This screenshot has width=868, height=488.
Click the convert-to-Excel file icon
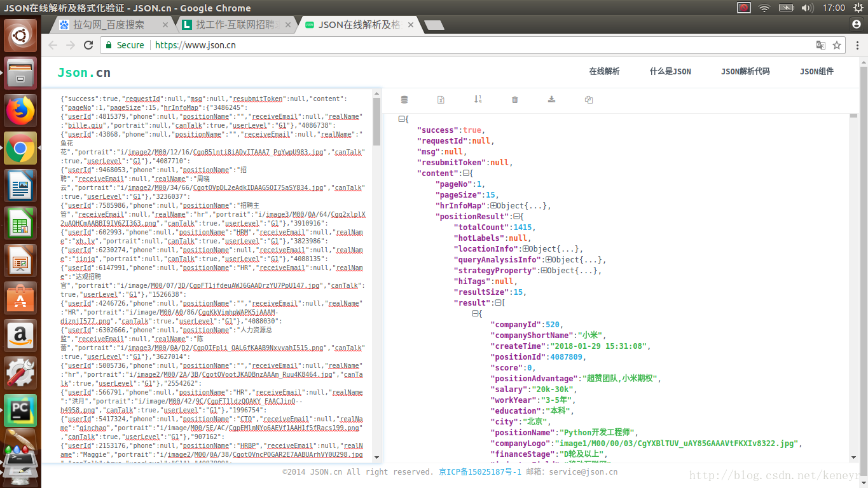tap(441, 100)
